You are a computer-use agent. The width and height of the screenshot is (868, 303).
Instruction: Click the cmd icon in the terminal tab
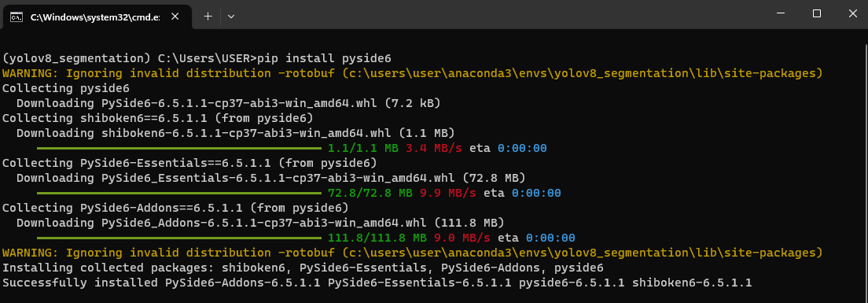pos(17,17)
